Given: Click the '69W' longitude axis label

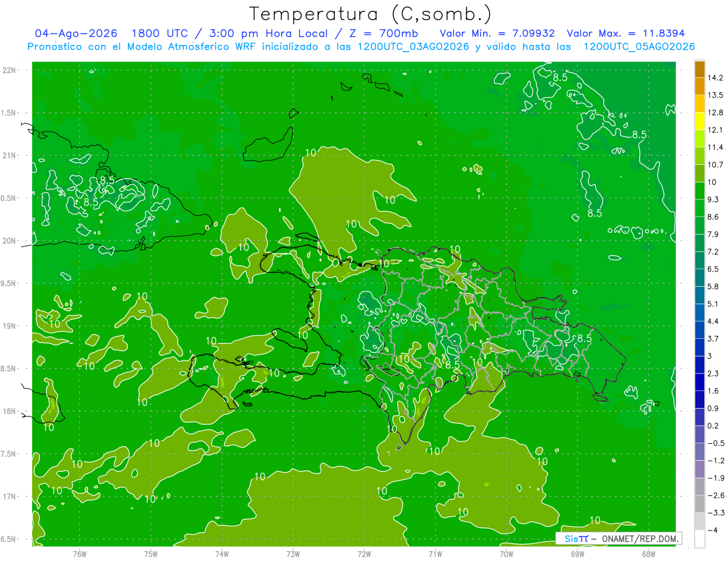Looking at the screenshot, I should click(x=578, y=554).
